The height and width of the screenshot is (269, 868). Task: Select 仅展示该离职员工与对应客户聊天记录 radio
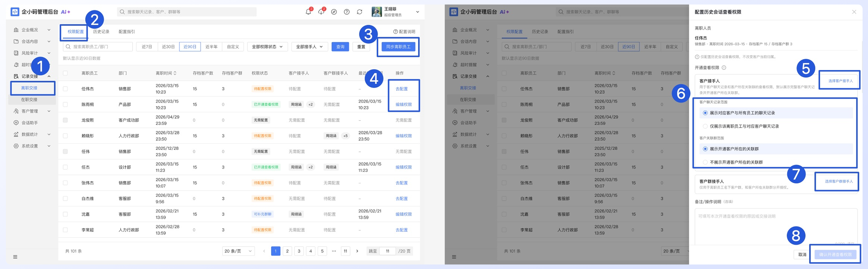705,126
